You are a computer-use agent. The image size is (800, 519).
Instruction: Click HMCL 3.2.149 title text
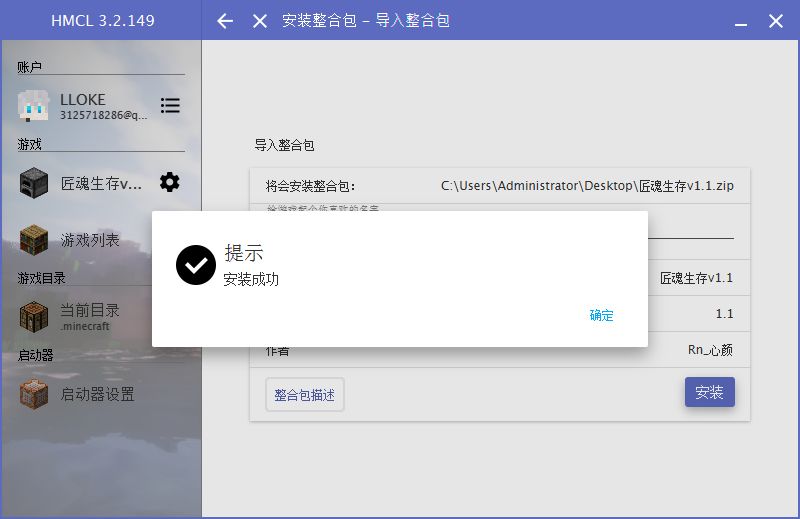[x=103, y=21]
